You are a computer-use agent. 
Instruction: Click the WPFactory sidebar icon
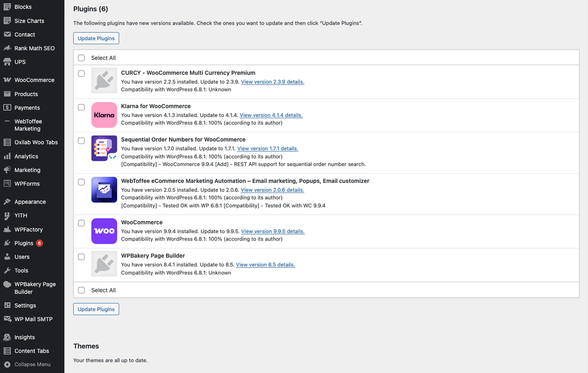click(7, 229)
